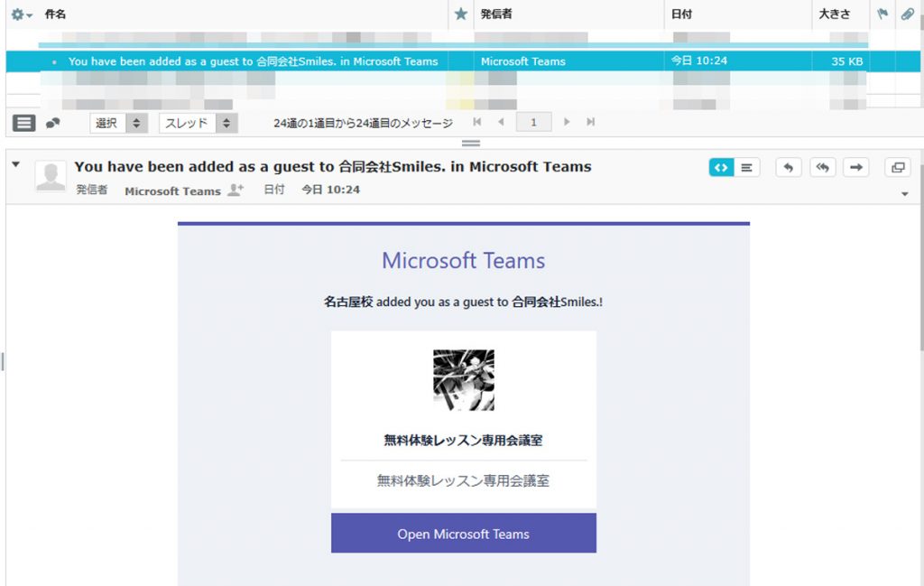Open the 選択 dropdown

[x=118, y=123]
